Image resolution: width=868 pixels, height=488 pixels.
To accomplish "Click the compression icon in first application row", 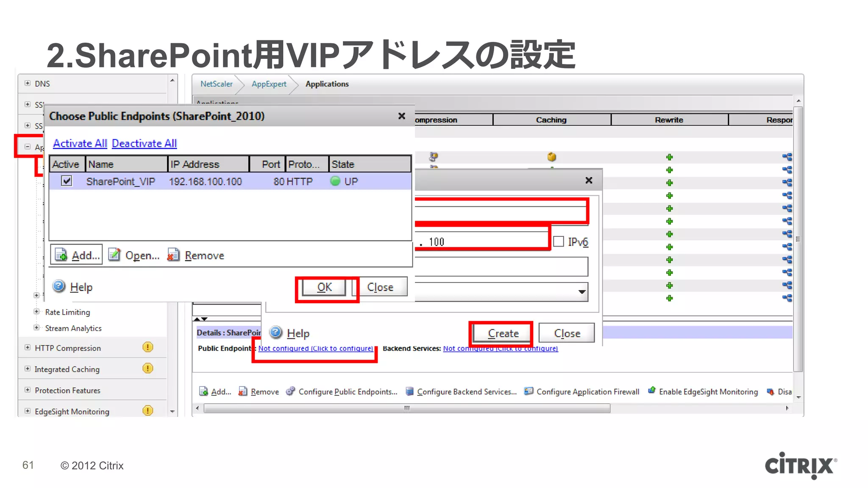I will tap(433, 157).
